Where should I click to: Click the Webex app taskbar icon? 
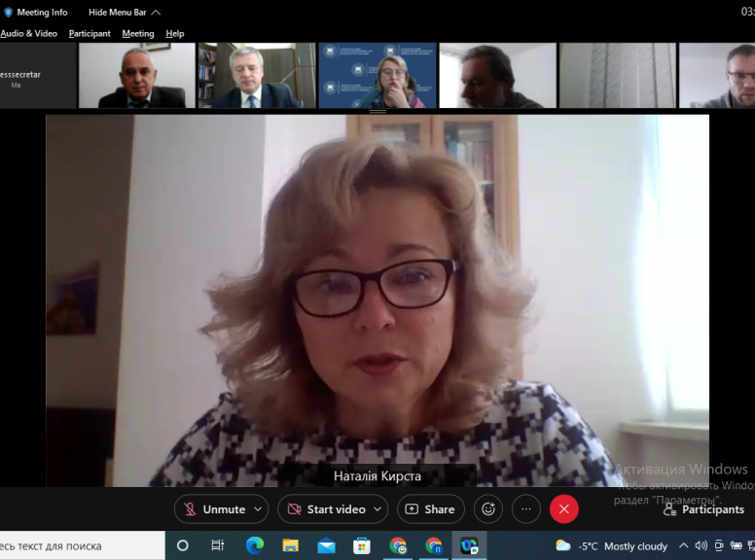(469, 545)
